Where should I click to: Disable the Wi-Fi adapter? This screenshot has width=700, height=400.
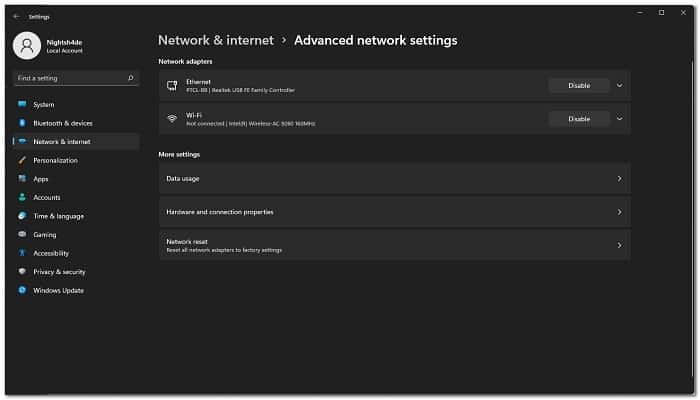click(x=579, y=119)
